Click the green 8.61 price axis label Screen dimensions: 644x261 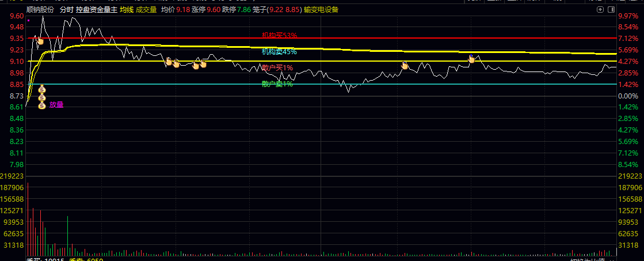coord(17,107)
